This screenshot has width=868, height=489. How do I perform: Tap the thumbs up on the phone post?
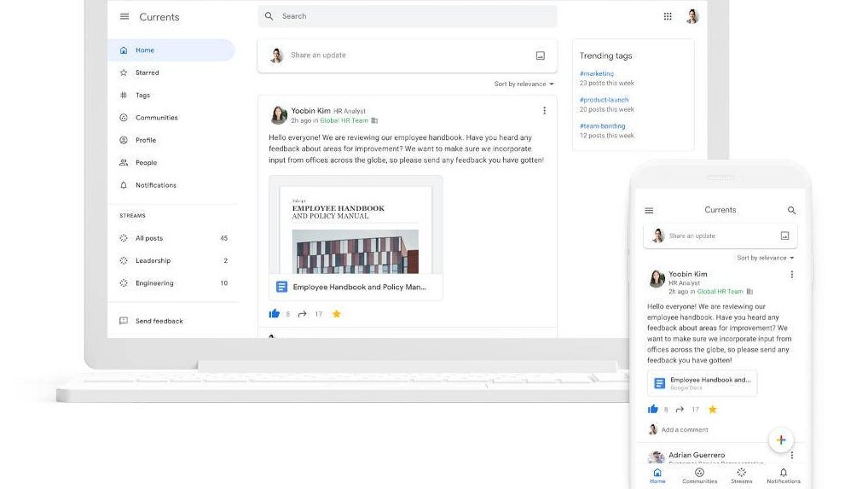coord(652,410)
